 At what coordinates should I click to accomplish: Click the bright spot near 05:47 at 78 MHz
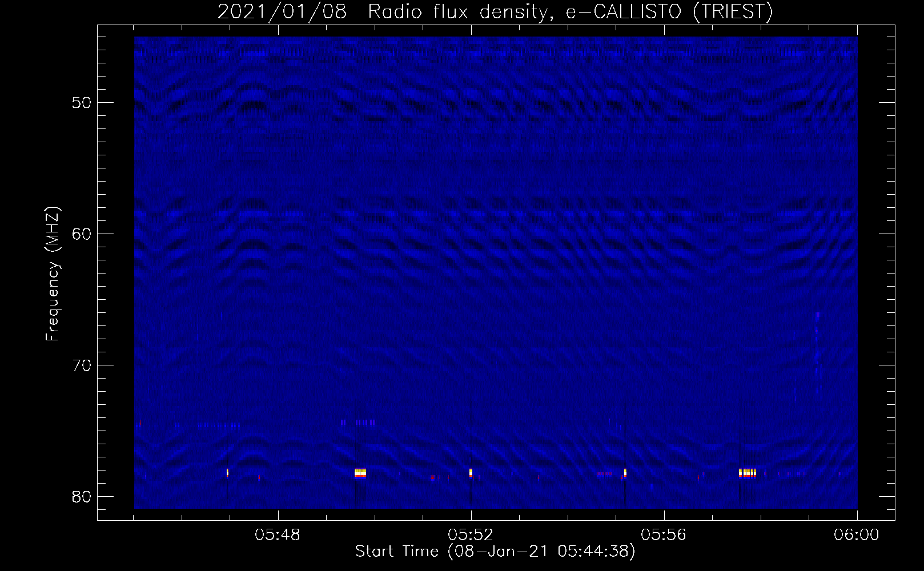click(x=227, y=473)
